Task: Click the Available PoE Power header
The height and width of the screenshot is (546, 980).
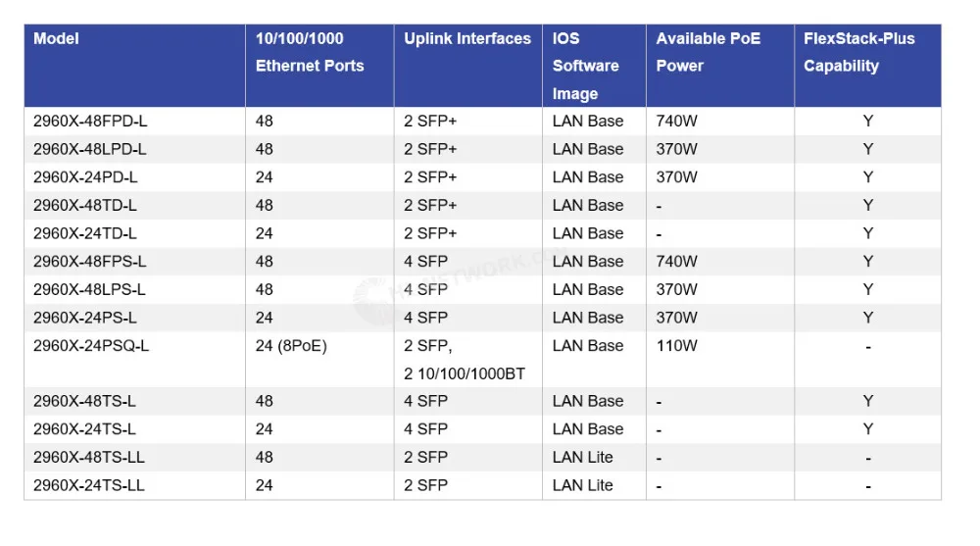Action: 709,52
